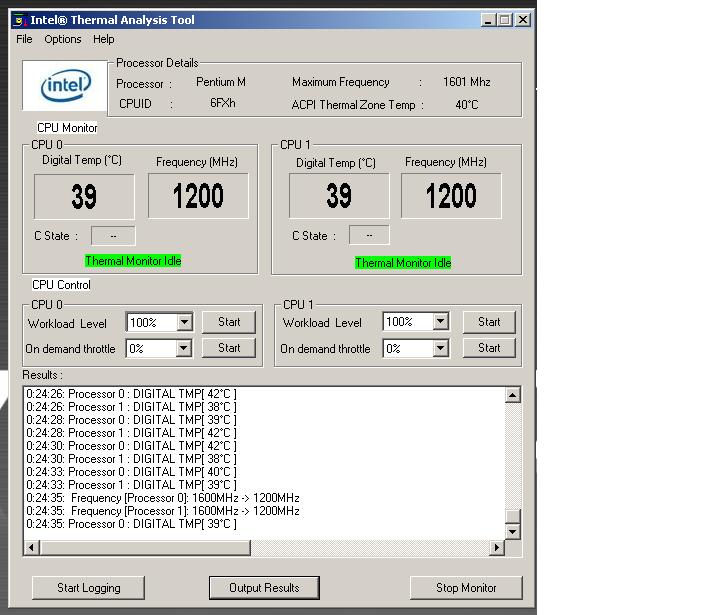Click the Output Results button
Viewport: 720px width, 615px height.
[x=264, y=588]
